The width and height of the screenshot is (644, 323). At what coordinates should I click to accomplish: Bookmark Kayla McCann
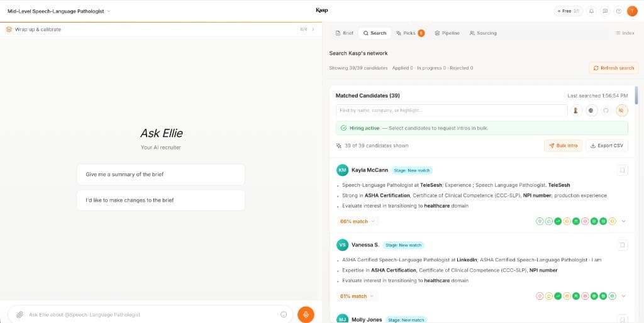tap(623, 170)
